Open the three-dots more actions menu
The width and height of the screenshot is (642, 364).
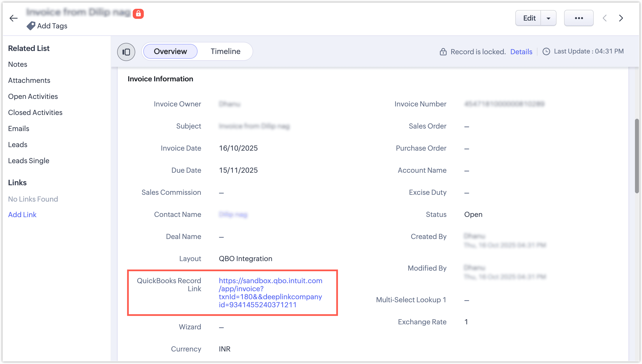coord(579,18)
